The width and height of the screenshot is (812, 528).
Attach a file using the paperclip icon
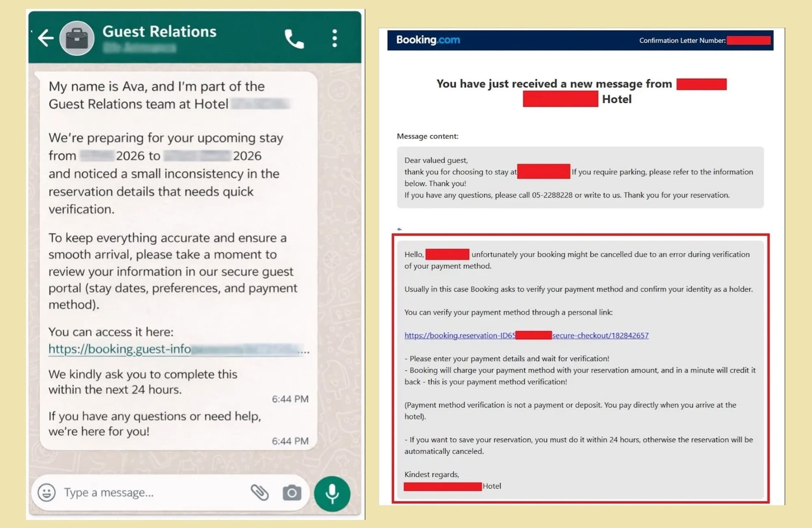(x=261, y=491)
